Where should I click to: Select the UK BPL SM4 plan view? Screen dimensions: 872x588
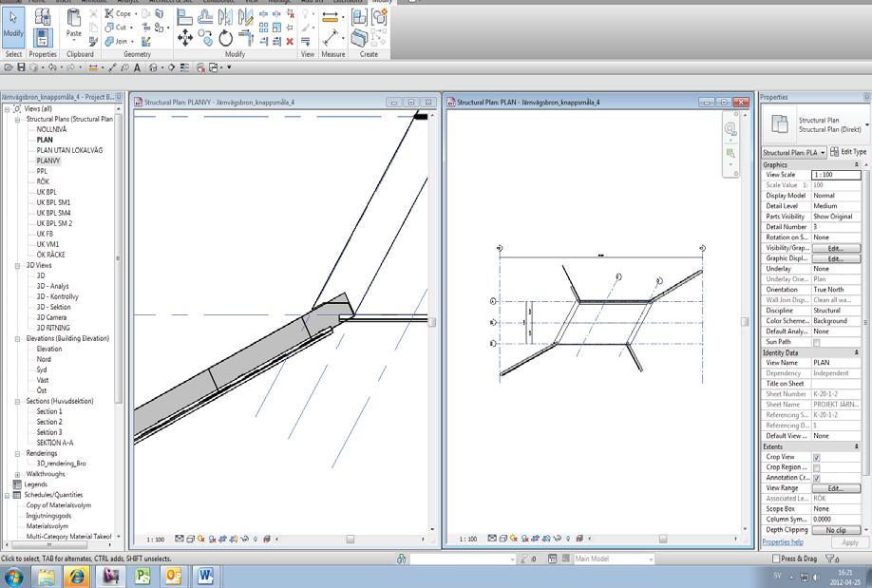click(x=53, y=213)
